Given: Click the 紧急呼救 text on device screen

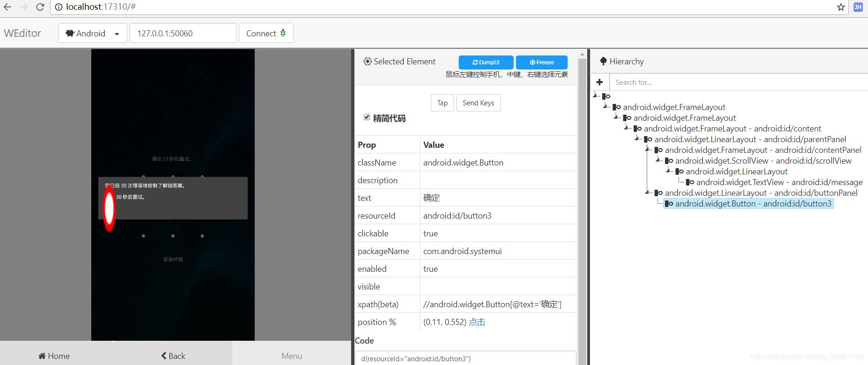Looking at the screenshot, I should coord(173,259).
